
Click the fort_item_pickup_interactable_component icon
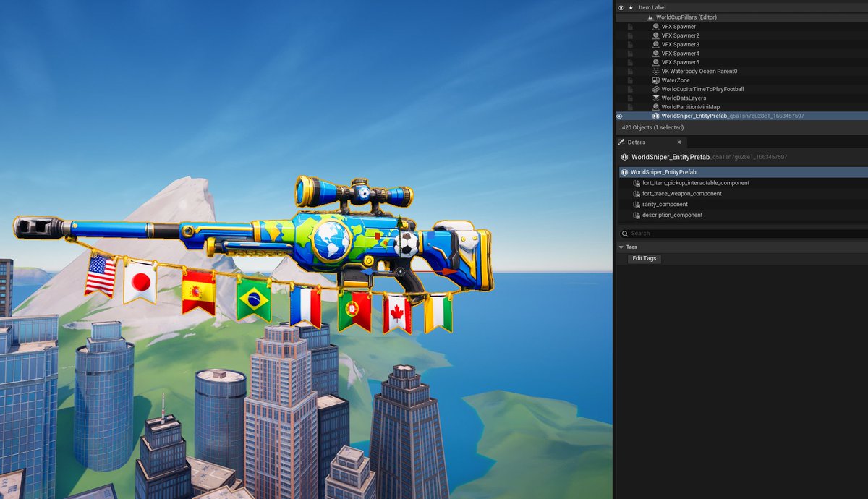click(x=637, y=183)
